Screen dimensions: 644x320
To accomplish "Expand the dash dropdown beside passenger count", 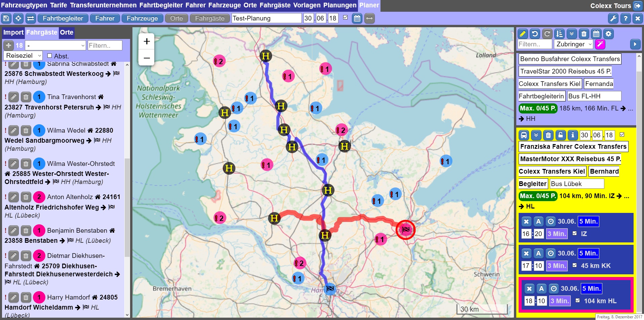I will pos(56,45).
